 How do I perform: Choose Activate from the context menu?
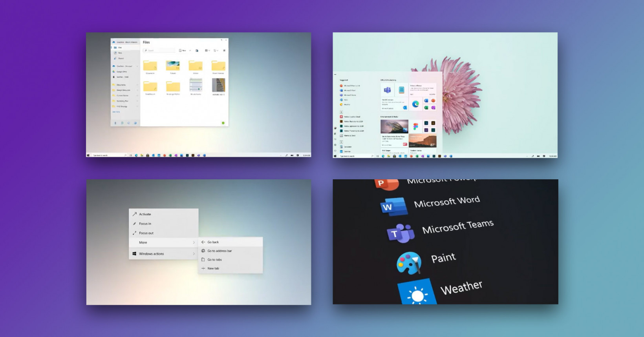pos(163,214)
